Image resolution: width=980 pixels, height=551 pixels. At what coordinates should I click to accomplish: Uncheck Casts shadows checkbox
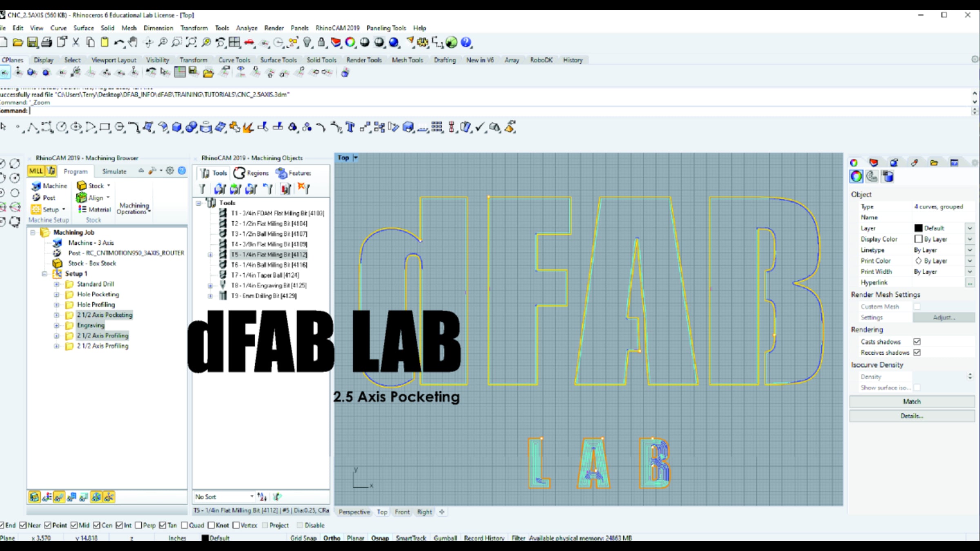(917, 342)
